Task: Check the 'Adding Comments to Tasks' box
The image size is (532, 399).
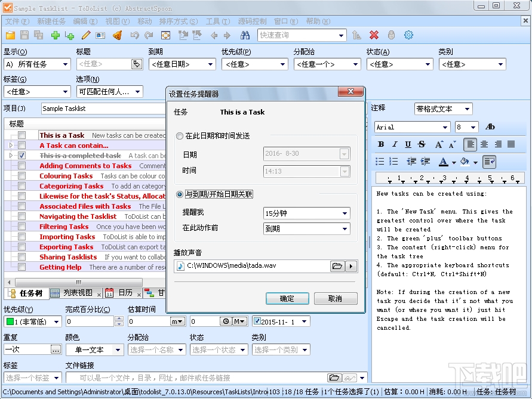Action: [x=21, y=166]
